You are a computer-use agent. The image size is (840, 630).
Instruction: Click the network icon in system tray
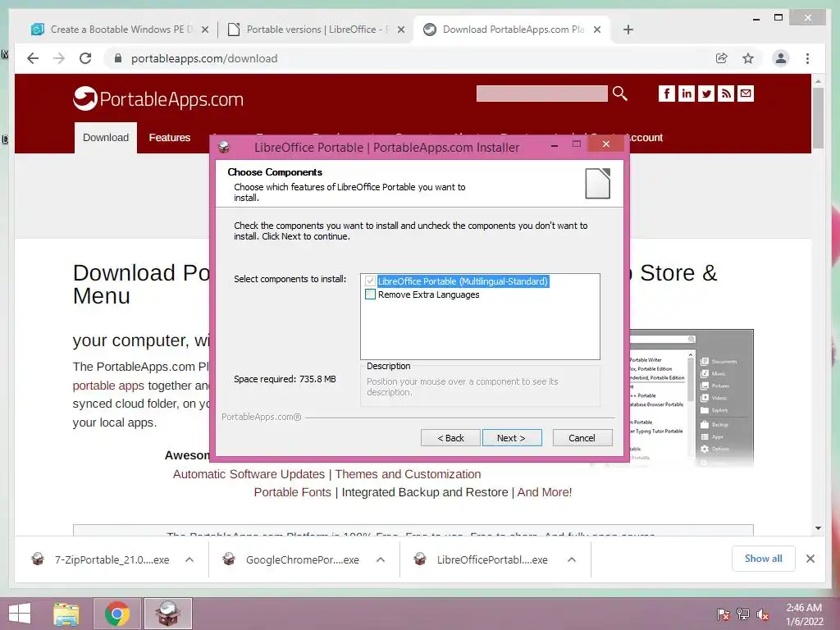[x=743, y=614]
